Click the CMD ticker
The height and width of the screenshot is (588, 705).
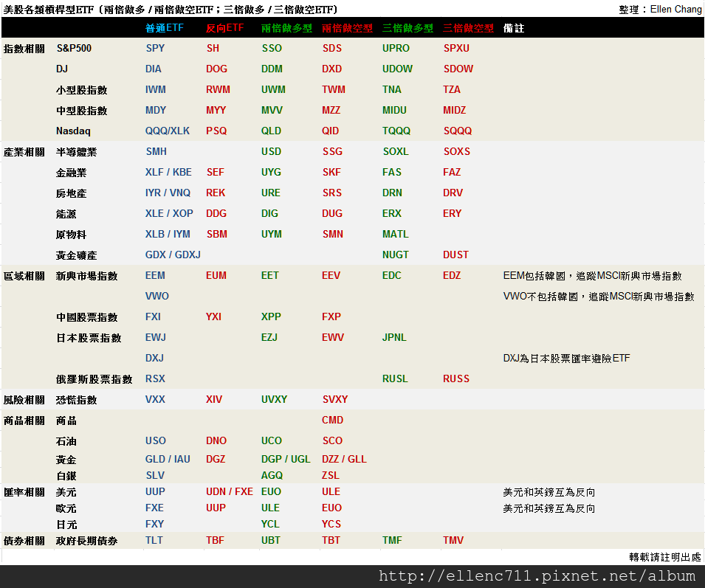click(x=332, y=420)
